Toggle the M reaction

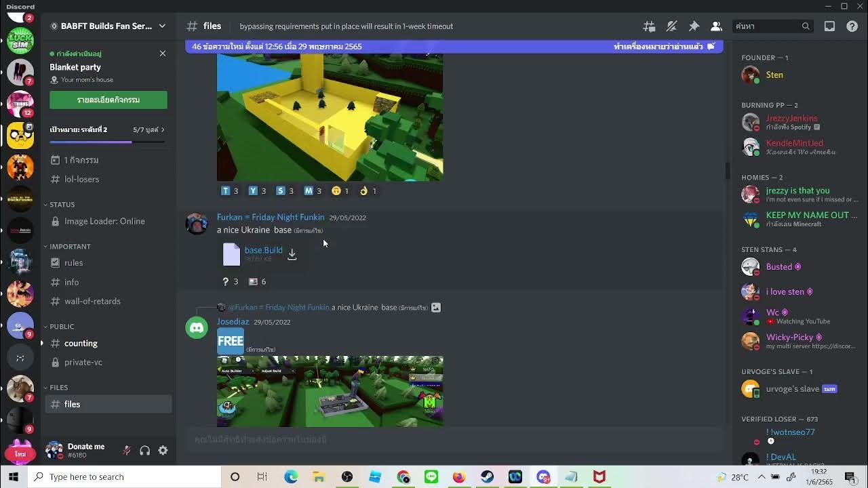(x=313, y=191)
